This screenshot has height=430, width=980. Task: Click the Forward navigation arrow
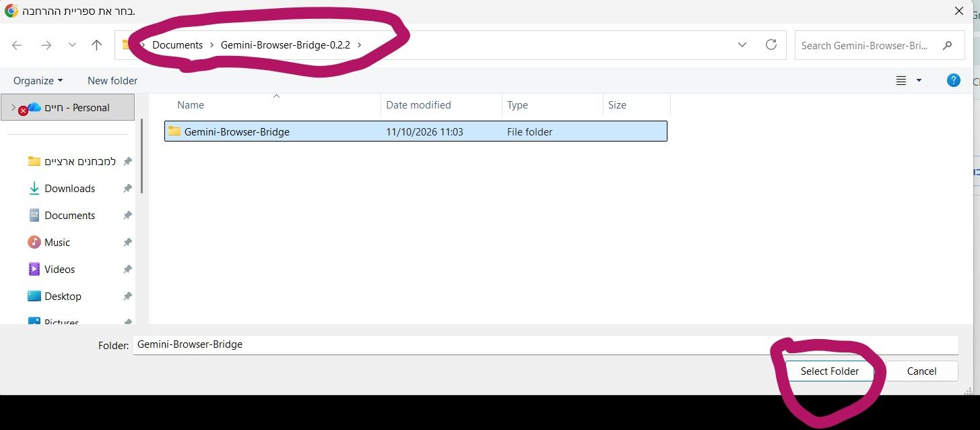[46, 45]
